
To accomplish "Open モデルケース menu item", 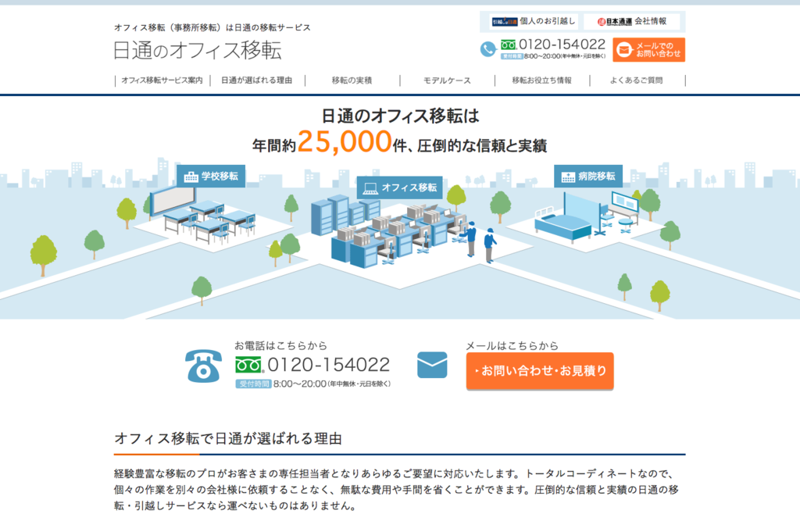I will point(447,80).
